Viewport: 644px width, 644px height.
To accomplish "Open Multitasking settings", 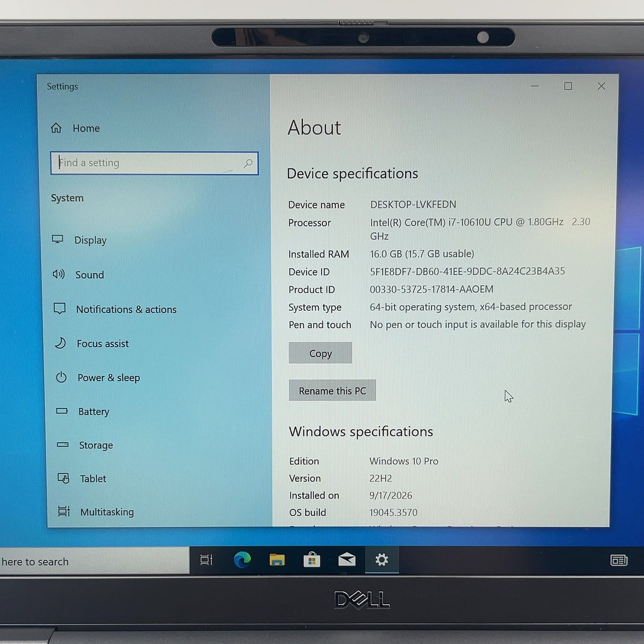I will tap(96, 511).
